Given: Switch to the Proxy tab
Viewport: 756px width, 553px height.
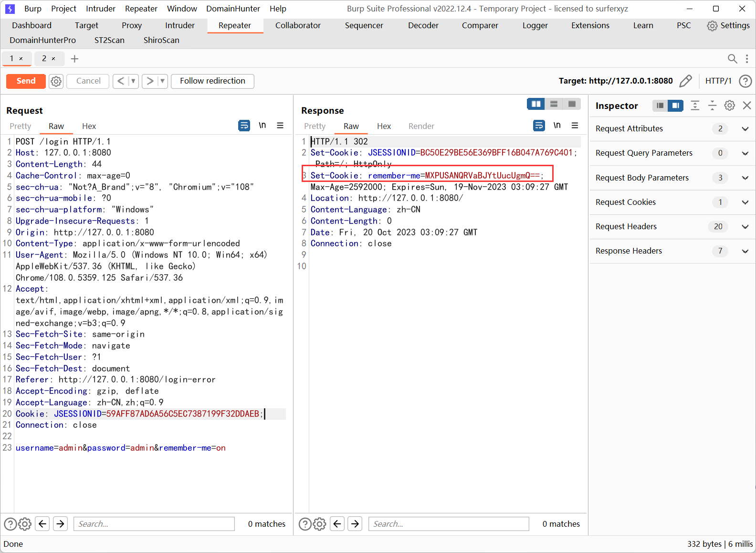Looking at the screenshot, I should pos(132,25).
